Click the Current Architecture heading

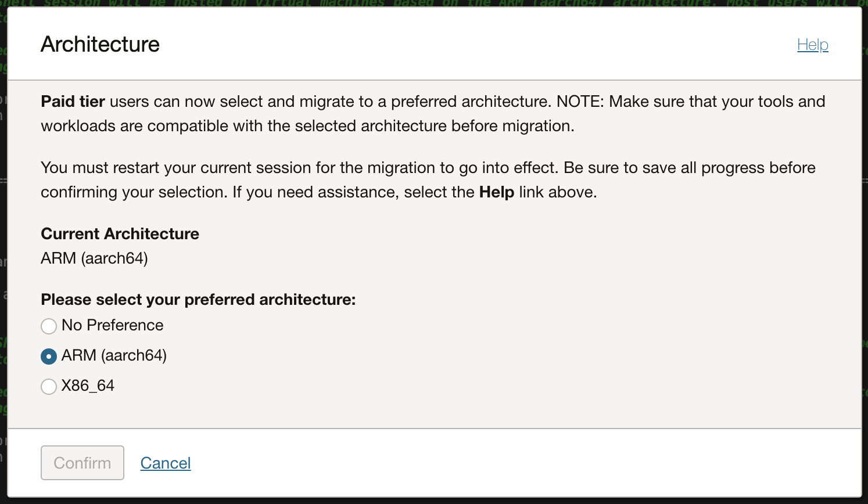click(120, 233)
